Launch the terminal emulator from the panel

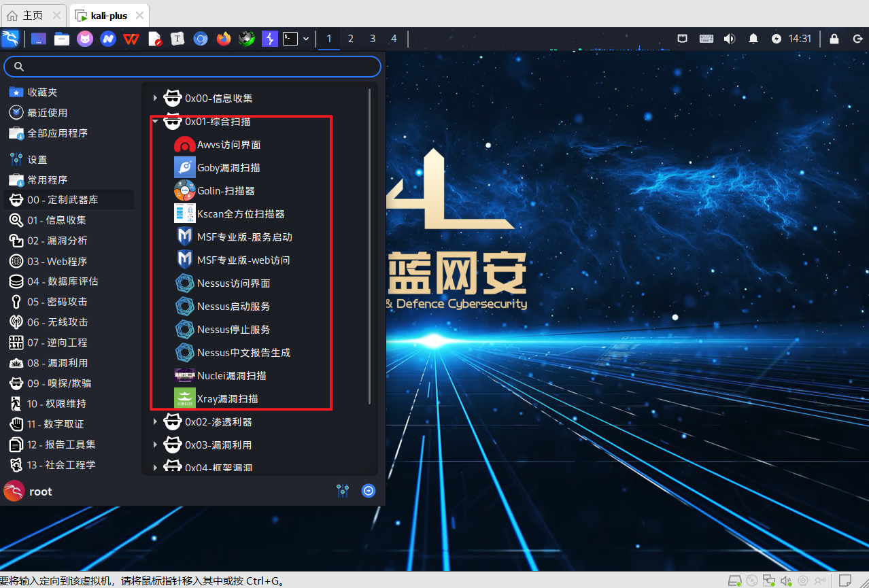(290, 39)
